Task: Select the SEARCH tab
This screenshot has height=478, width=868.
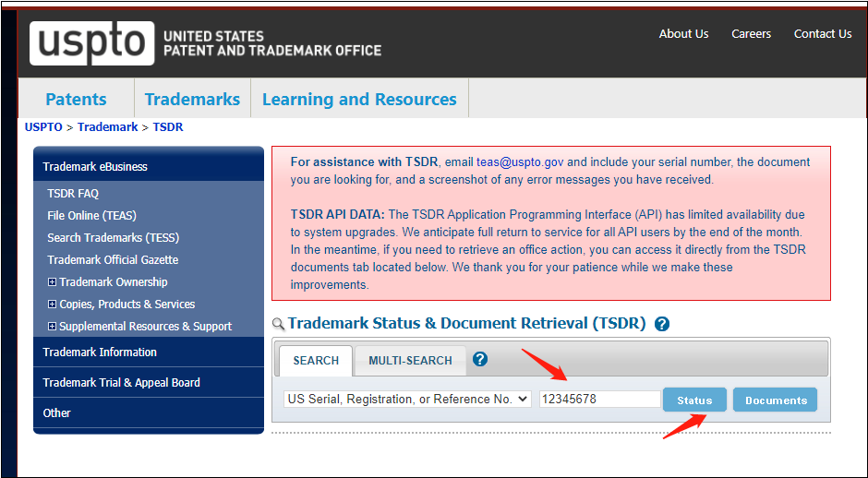Action: (316, 361)
